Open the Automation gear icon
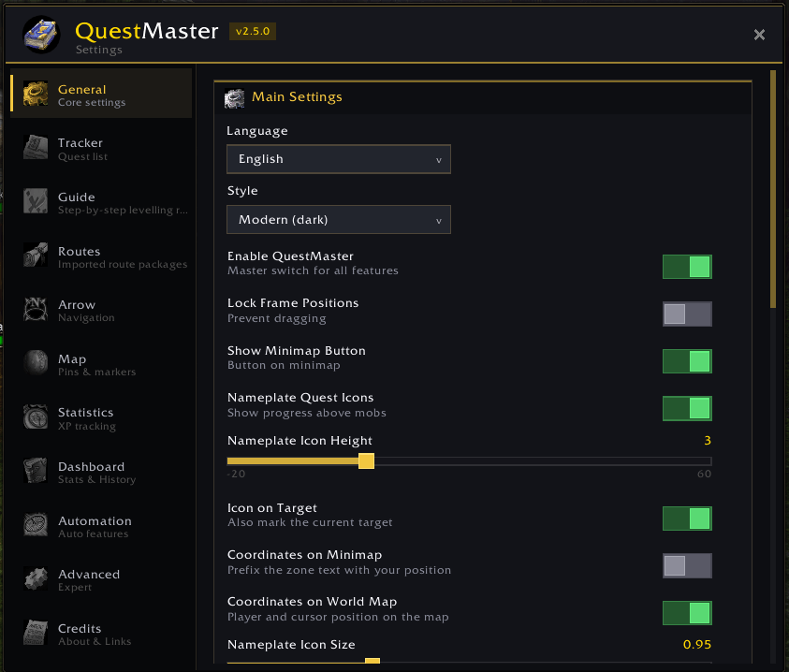This screenshot has height=672, width=789. click(x=36, y=525)
